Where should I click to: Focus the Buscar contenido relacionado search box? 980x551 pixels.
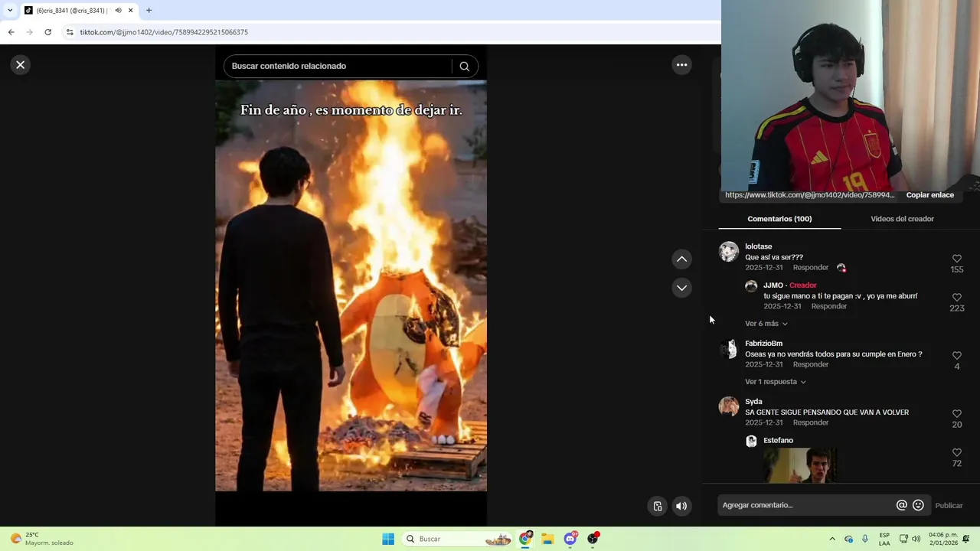(340, 66)
